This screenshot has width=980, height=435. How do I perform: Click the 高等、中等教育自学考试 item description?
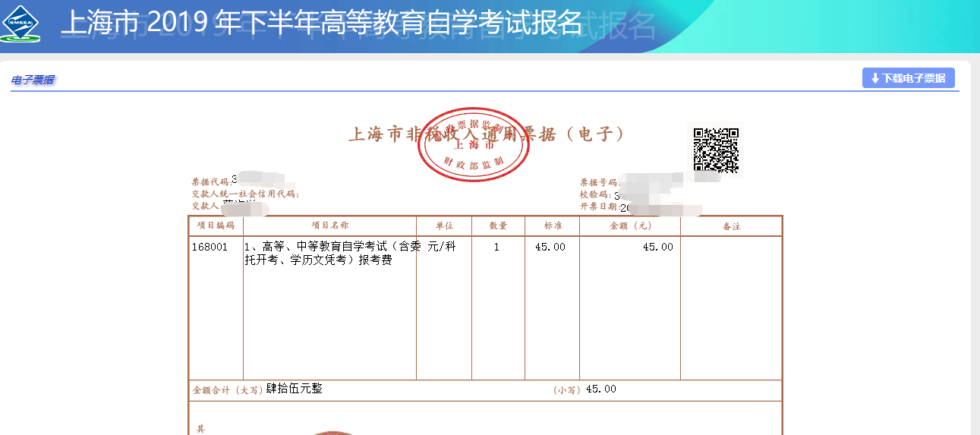[x=331, y=254]
